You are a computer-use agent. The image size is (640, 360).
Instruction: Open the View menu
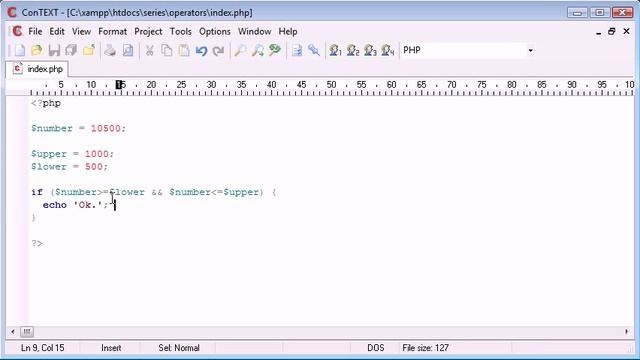click(81, 31)
